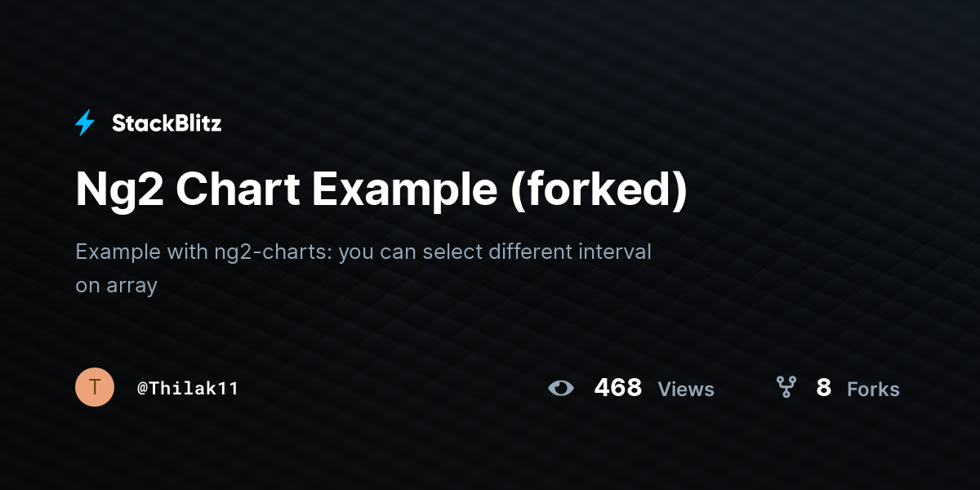This screenshot has width=980, height=490.
Task: Click the 468 view count number
Action: point(617,388)
